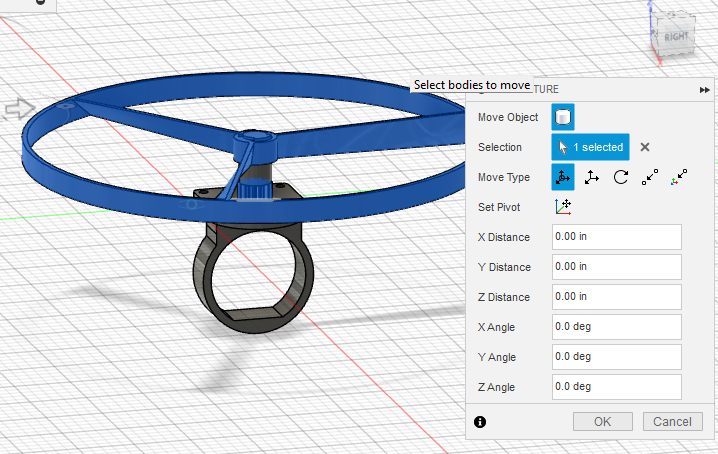Focus the X Distance field
This screenshot has width=718, height=454.
click(x=616, y=237)
